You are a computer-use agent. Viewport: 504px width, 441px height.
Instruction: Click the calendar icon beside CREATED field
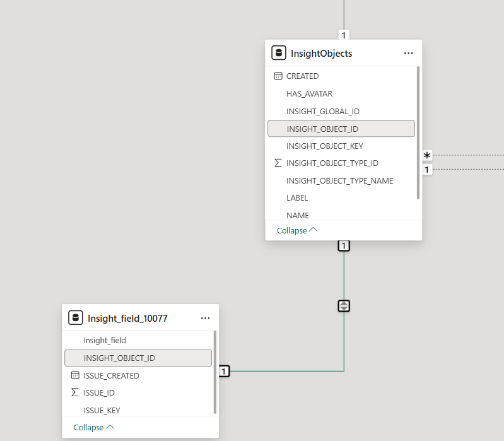278,76
